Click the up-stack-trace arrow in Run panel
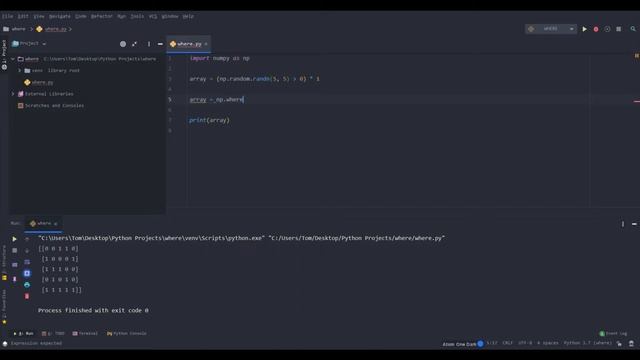The height and width of the screenshot is (360, 640). pyautogui.click(x=27, y=239)
